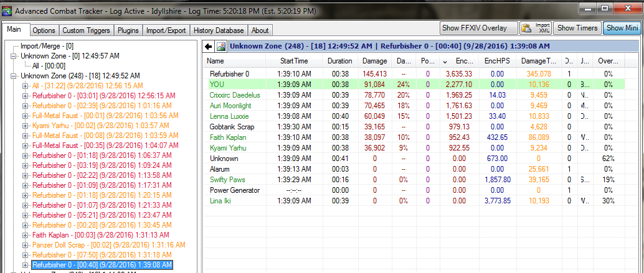Sort by the Duration column header
The image size is (644, 273).
(x=339, y=61)
